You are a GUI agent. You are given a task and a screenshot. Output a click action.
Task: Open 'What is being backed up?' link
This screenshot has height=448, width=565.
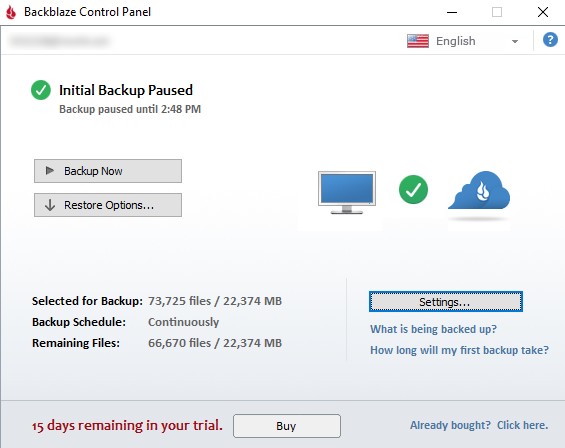point(433,329)
